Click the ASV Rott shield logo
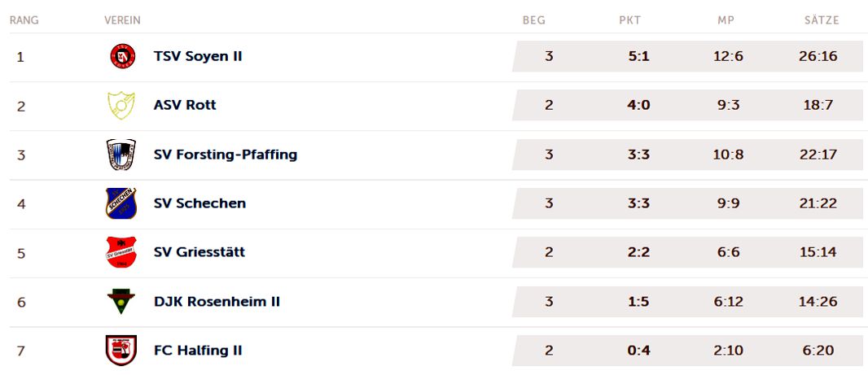Image resolution: width=868 pixels, height=375 pixels. coord(121,105)
